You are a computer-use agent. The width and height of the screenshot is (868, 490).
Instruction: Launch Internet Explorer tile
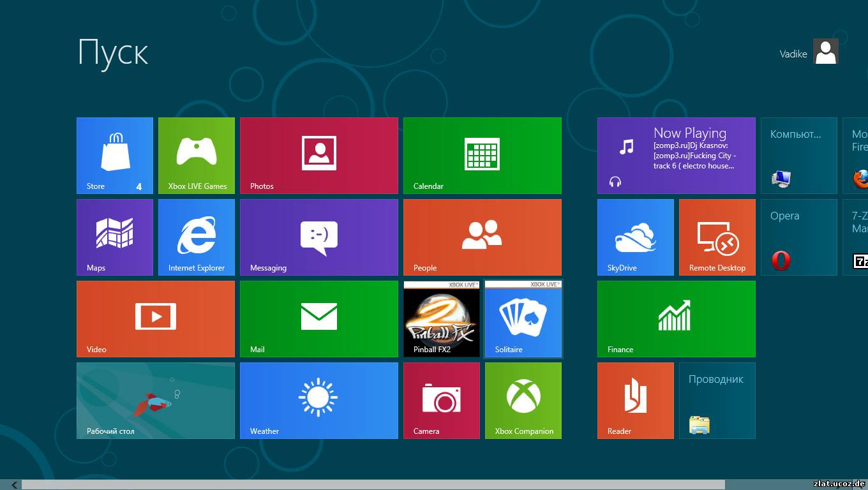click(197, 237)
